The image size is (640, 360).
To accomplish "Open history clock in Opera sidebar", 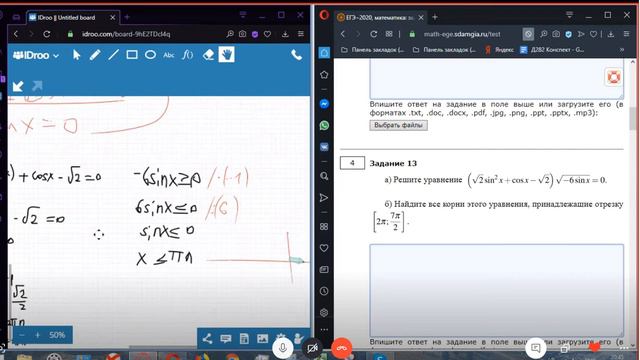I will (324, 291).
